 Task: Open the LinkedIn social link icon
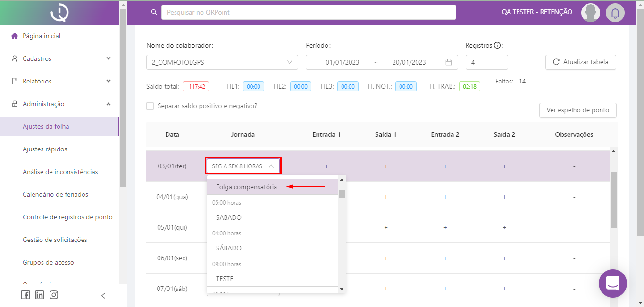(40, 295)
